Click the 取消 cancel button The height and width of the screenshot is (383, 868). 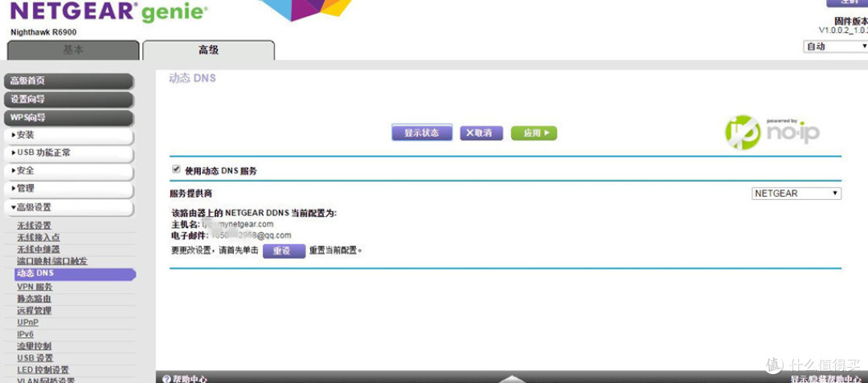(x=481, y=133)
